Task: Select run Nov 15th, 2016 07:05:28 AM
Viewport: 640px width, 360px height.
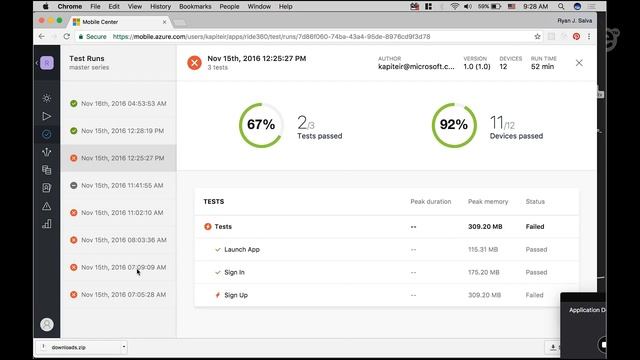Action: pyautogui.click(x=118, y=295)
